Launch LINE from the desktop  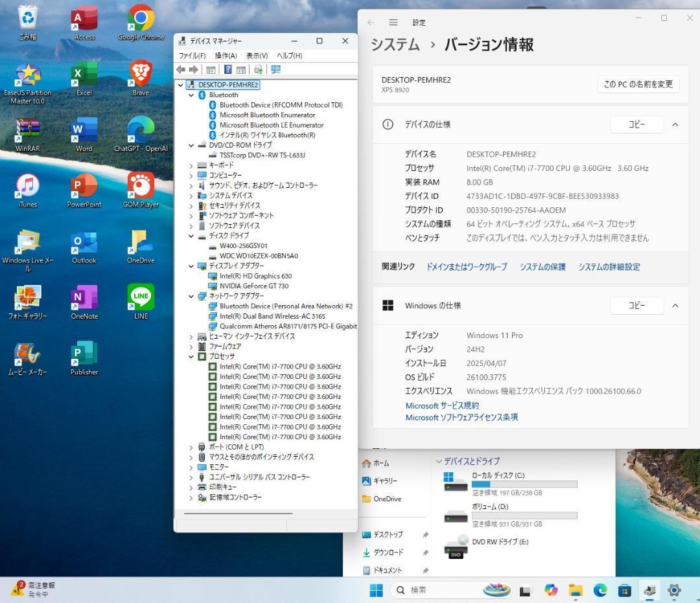[140, 298]
